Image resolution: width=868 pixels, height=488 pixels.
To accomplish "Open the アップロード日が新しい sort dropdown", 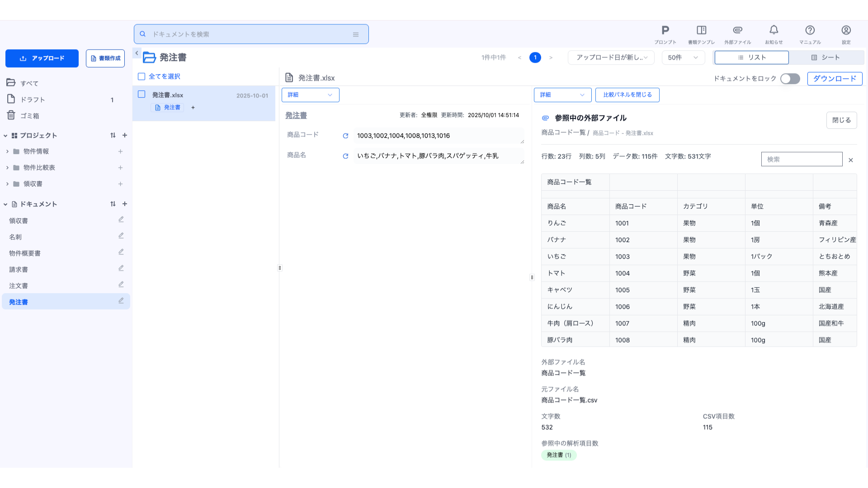I will coord(611,57).
